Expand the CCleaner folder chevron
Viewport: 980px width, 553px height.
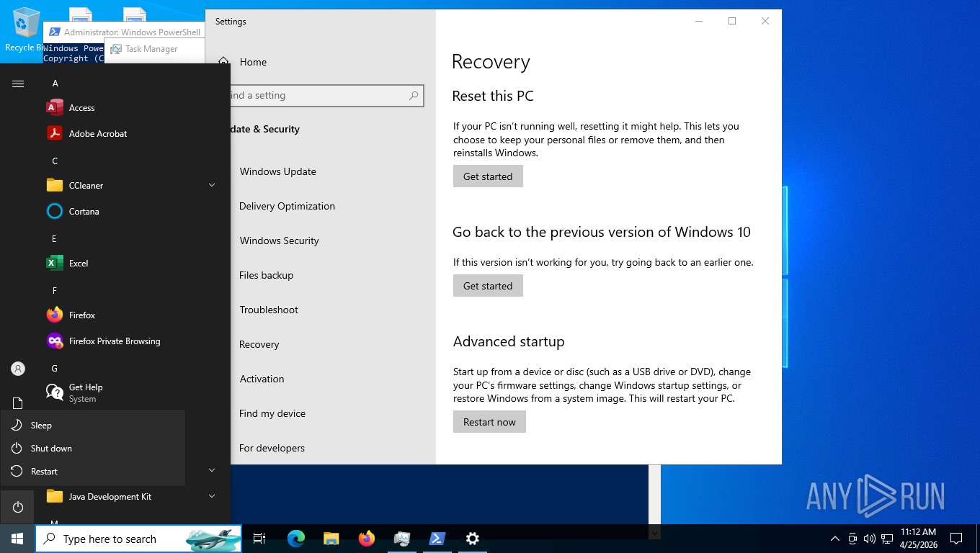212,186
